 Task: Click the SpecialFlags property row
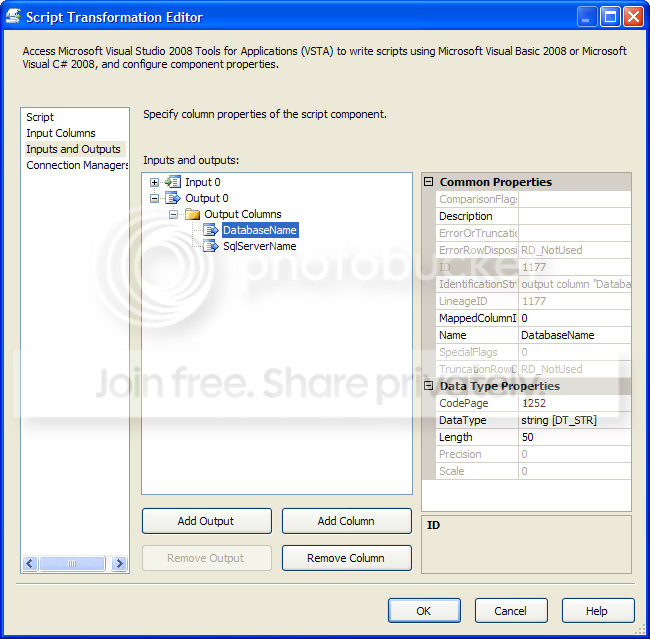coord(533,352)
